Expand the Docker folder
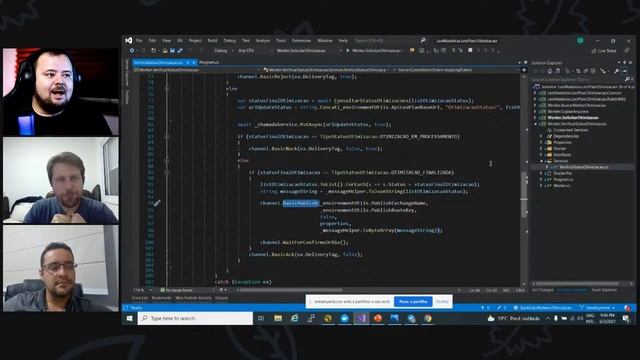640x360 pixels. [541, 149]
